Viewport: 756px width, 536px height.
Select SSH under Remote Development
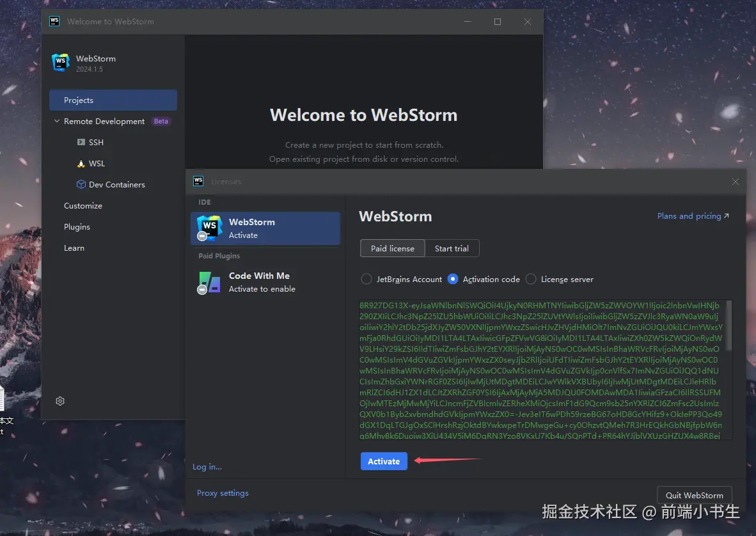[x=96, y=142]
